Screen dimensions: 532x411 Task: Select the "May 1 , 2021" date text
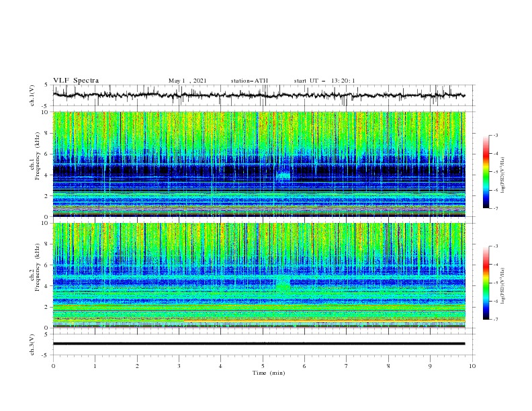point(187,81)
